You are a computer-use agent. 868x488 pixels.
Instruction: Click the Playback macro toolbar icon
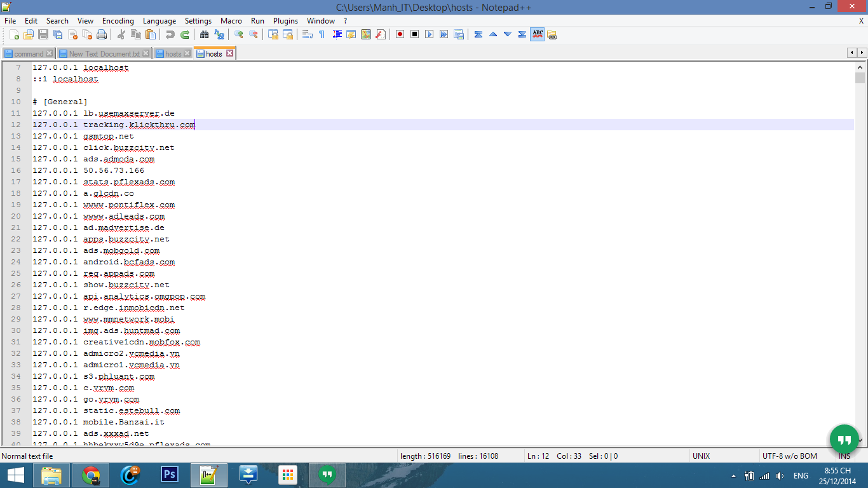tap(430, 34)
